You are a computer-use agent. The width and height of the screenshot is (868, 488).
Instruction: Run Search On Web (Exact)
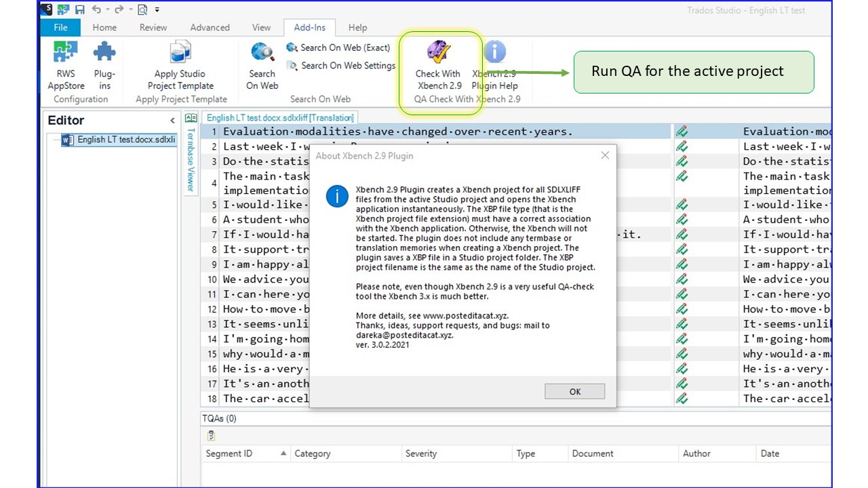(x=338, y=47)
